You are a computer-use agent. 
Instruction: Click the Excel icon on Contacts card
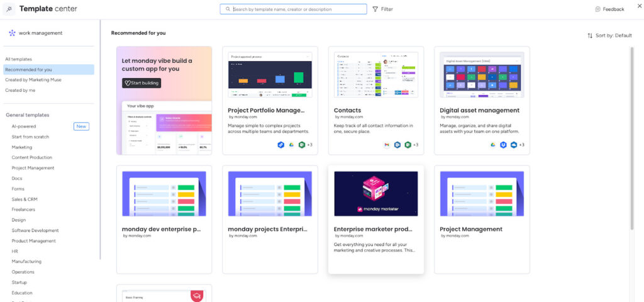[x=408, y=145]
